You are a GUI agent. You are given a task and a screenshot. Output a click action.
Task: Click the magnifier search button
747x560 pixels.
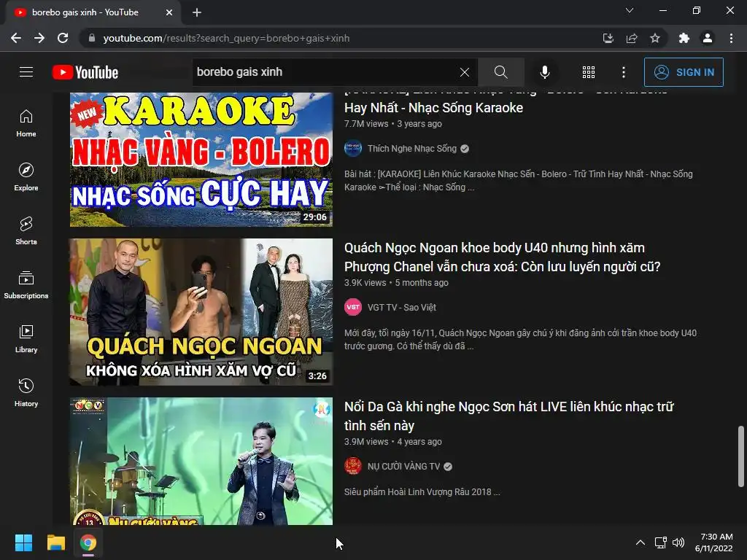click(500, 72)
